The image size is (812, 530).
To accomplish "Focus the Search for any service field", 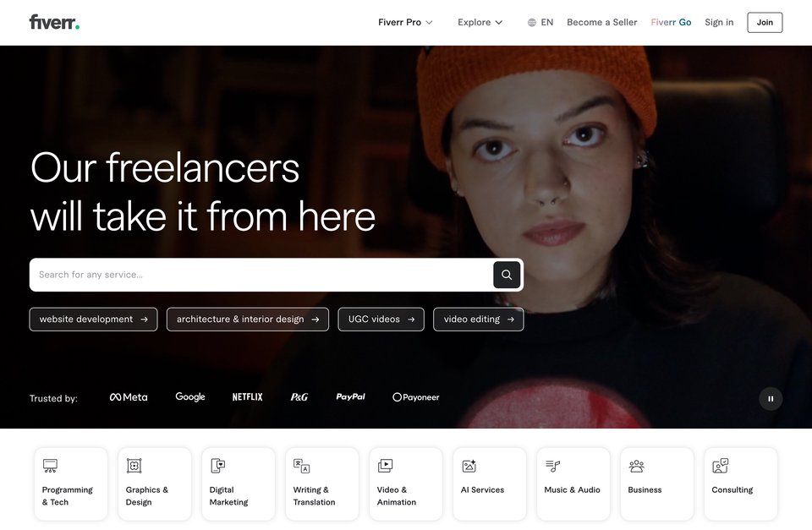I will [261, 275].
